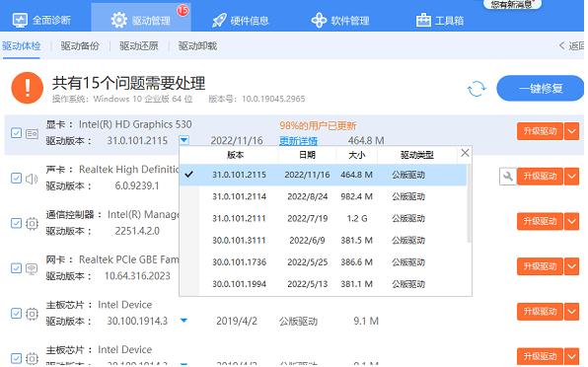The width and height of the screenshot is (588, 367).
Task: Click version number 2251.4.2.0
Action: click(137, 231)
